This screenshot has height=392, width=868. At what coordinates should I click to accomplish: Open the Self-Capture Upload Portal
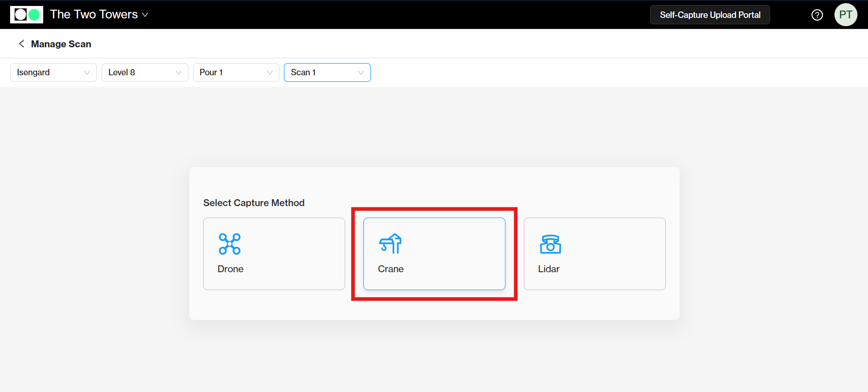tap(710, 15)
